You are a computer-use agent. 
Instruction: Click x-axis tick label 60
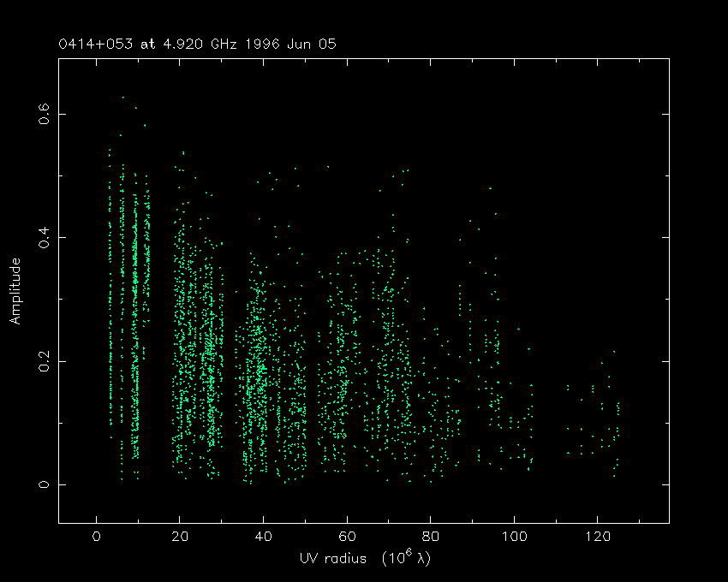pyautogui.click(x=347, y=537)
